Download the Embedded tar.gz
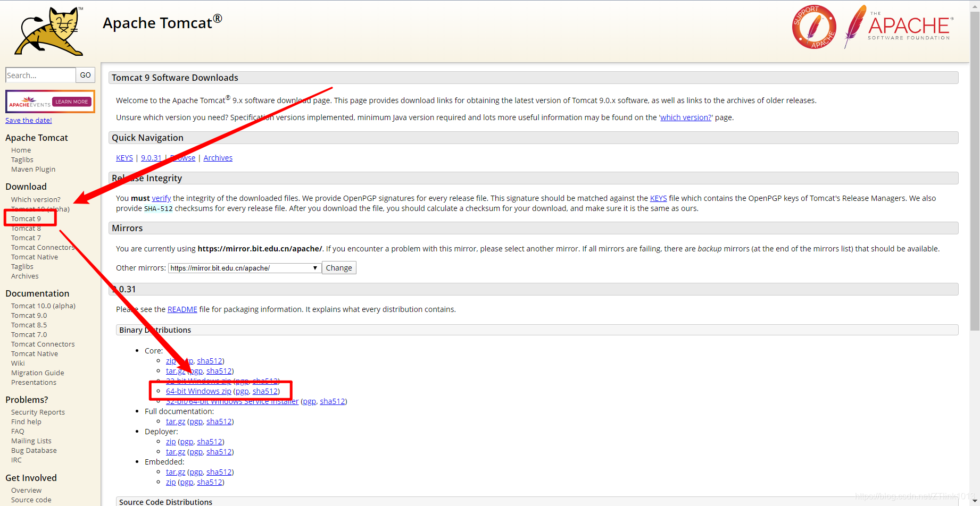980x506 pixels. pos(176,472)
